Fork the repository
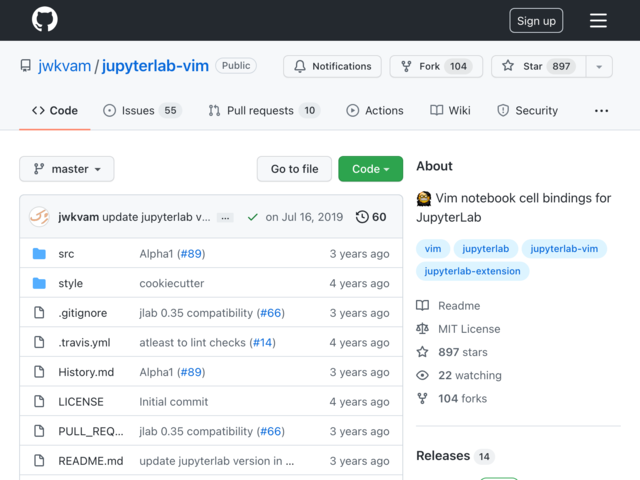640x480 pixels. [x=436, y=66]
